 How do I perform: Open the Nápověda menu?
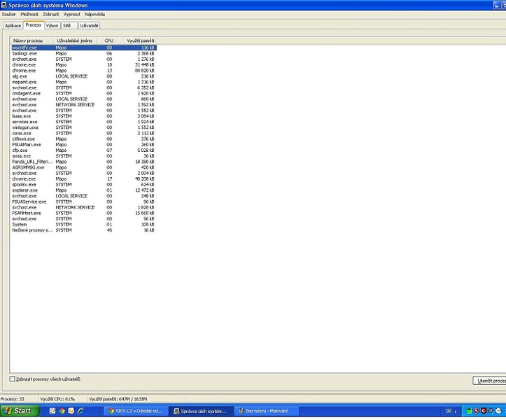point(95,14)
